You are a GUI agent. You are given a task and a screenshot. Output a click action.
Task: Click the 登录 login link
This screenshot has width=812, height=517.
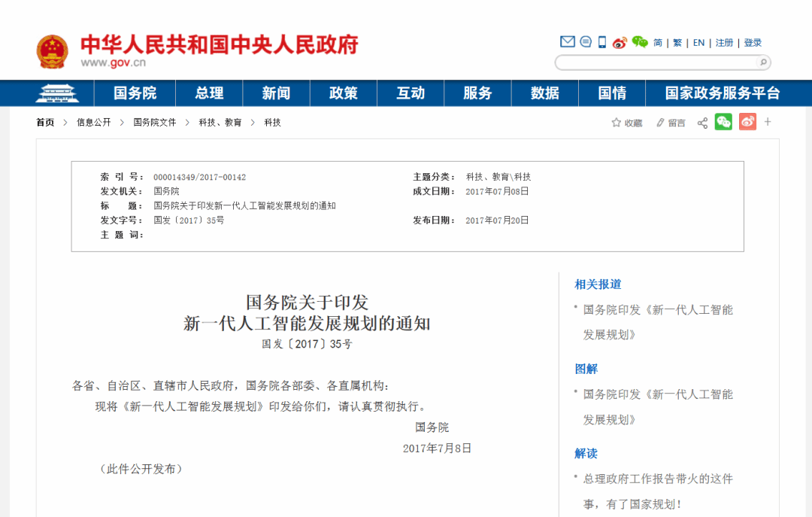point(753,43)
